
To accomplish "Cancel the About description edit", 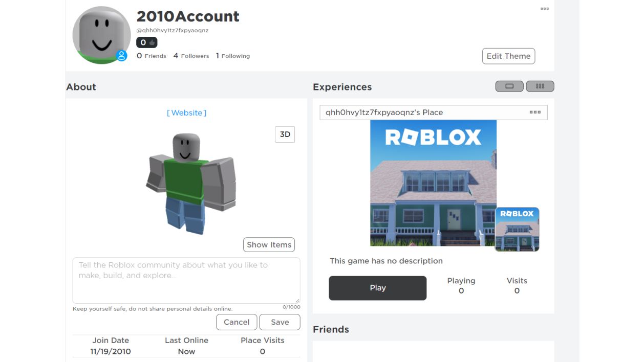I will point(237,322).
